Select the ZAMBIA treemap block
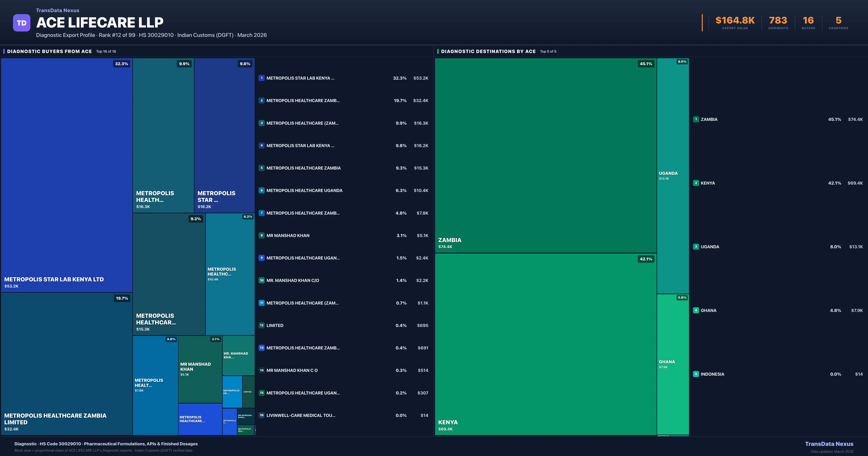 tap(546, 155)
